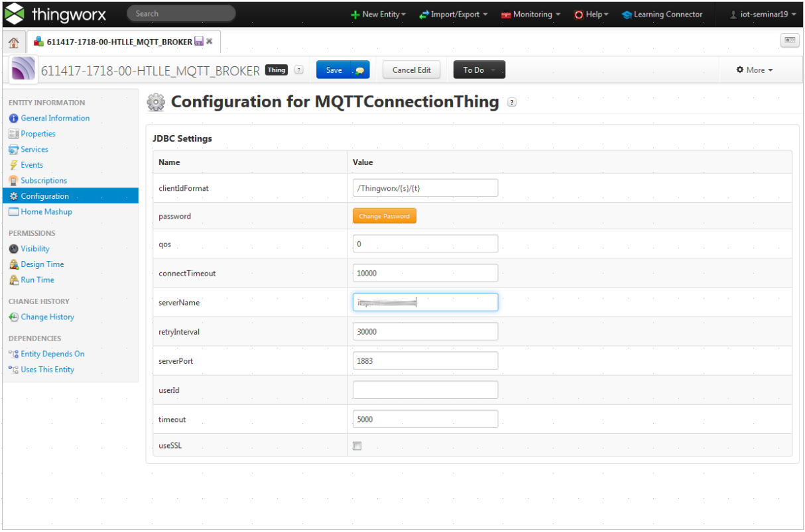Click Change Password button

[385, 216]
